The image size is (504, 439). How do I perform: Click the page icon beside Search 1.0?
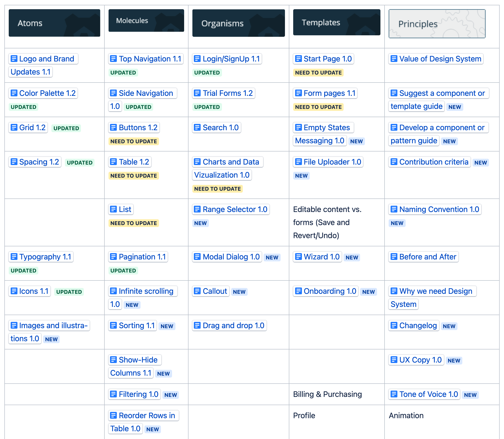197,127
